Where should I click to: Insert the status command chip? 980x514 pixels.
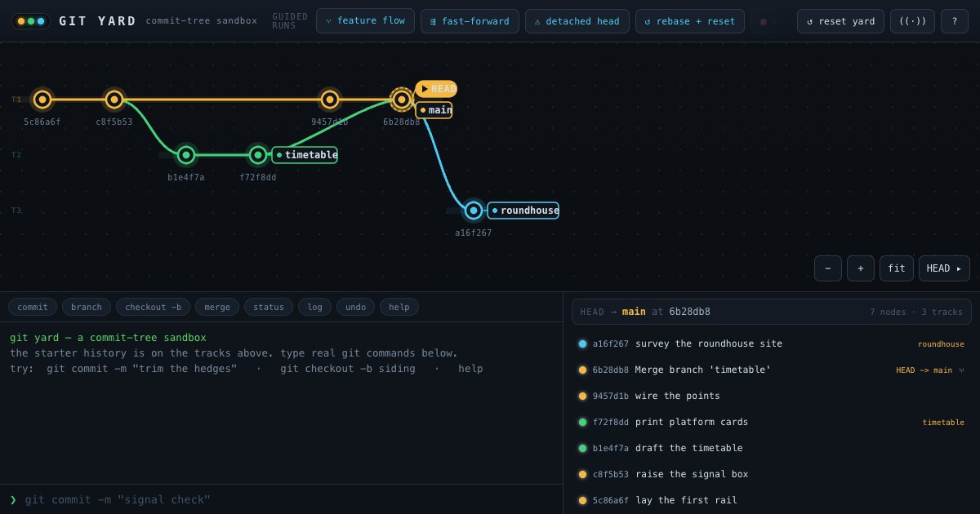269,307
